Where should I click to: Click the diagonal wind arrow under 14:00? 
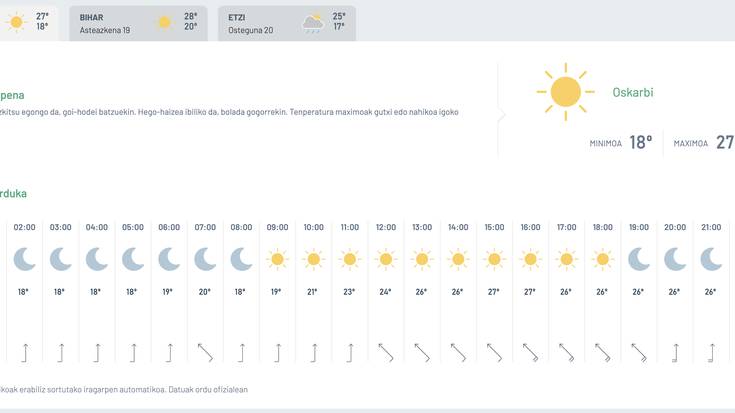point(458,353)
